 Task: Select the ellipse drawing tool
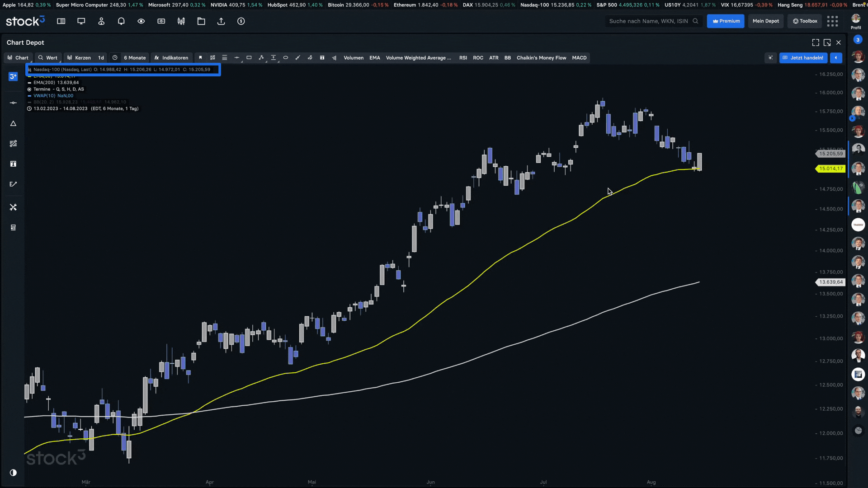[286, 58]
